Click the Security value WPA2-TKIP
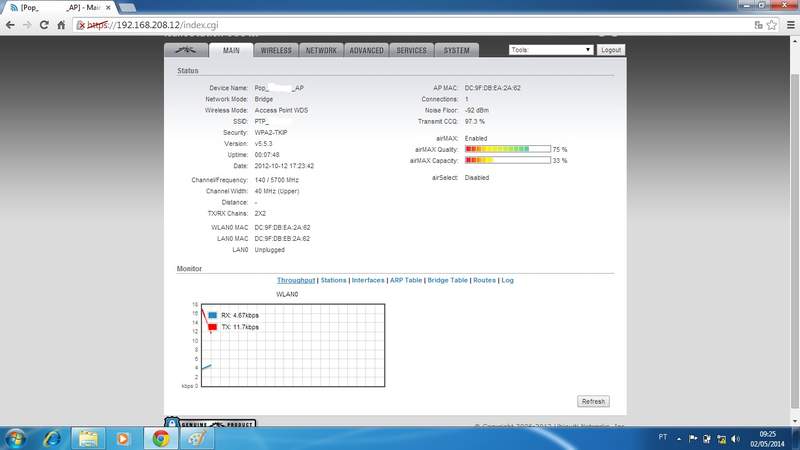The height and width of the screenshot is (450, 800). point(271,132)
